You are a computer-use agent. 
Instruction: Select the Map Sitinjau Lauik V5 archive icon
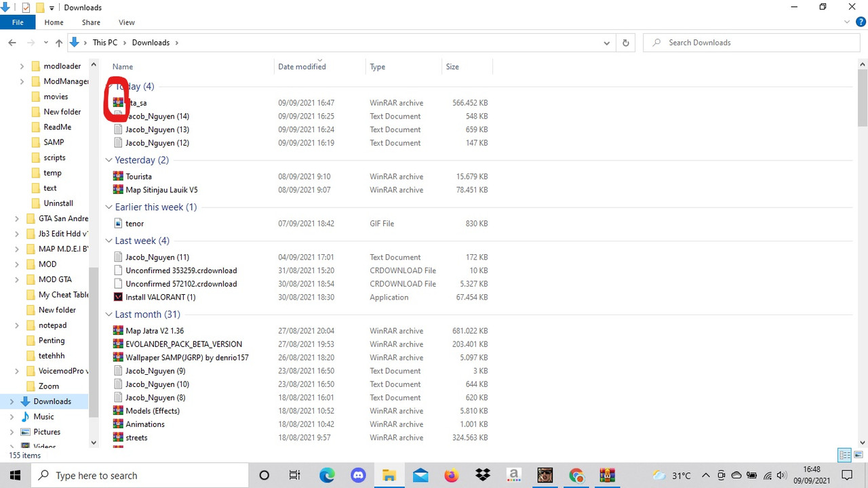(119, 190)
